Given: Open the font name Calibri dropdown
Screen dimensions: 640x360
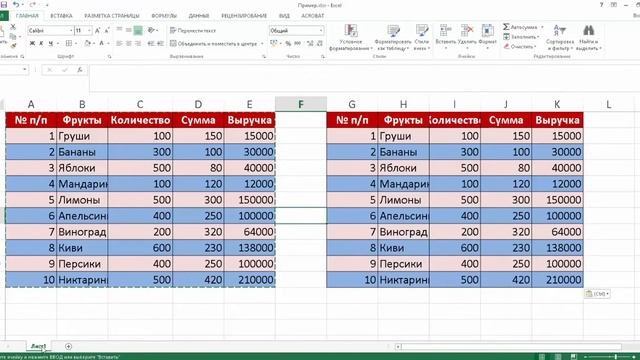Looking at the screenshot, I should [71, 31].
